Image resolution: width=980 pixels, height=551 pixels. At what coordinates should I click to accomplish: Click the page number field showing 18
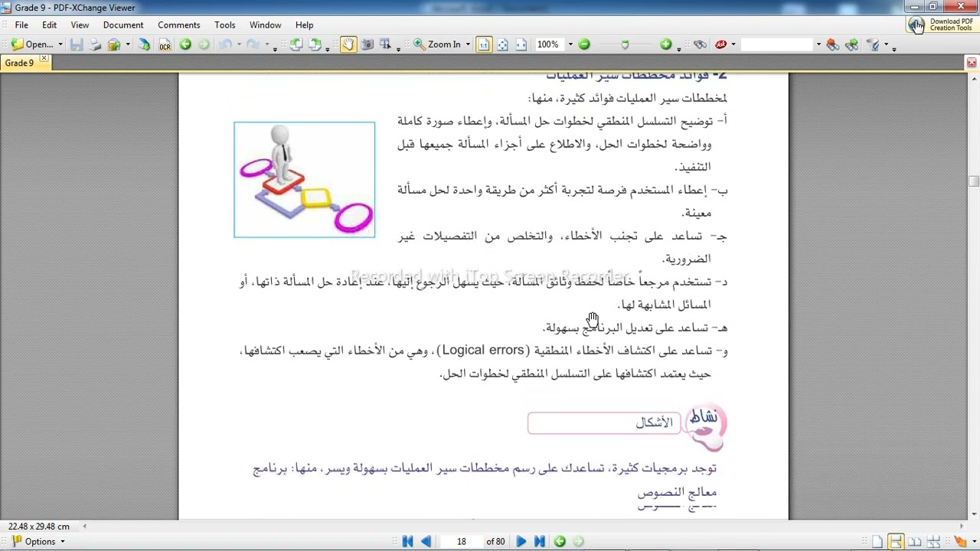461,541
